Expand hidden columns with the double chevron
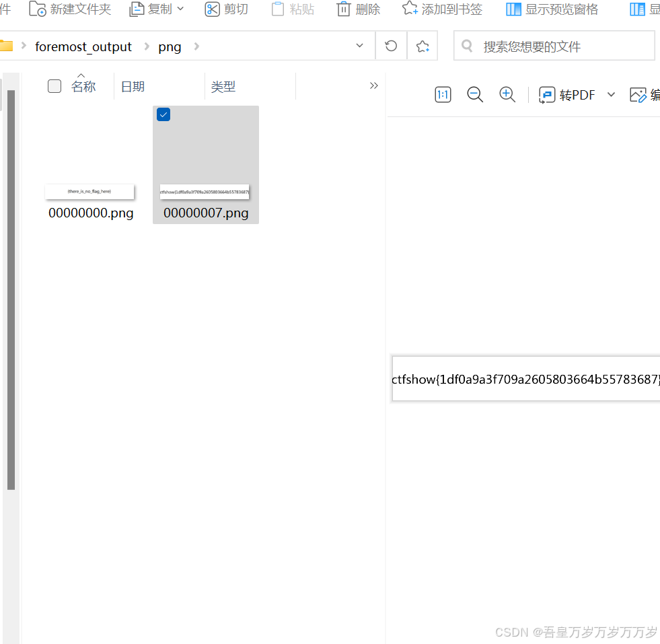 tap(374, 86)
